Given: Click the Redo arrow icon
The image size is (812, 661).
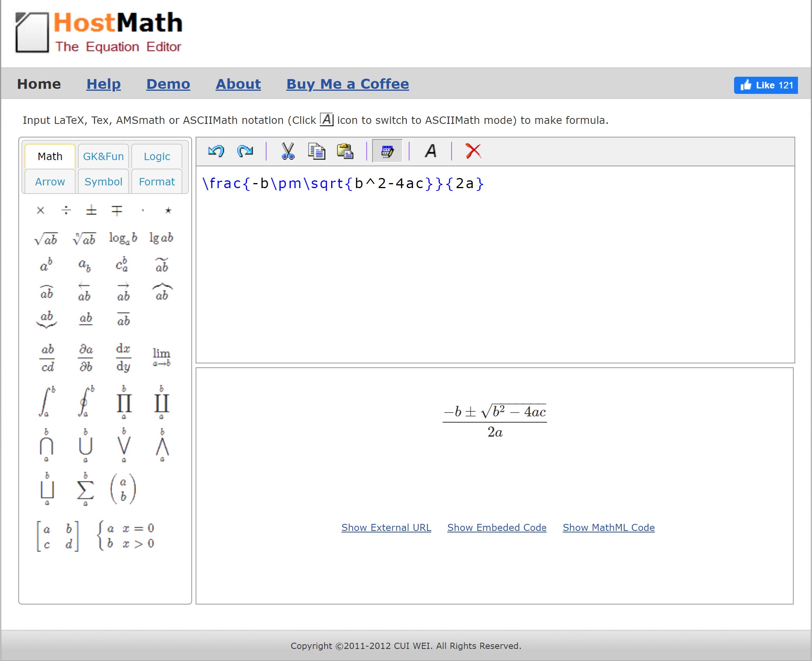Looking at the screenshot, I should tap(245, 151).
